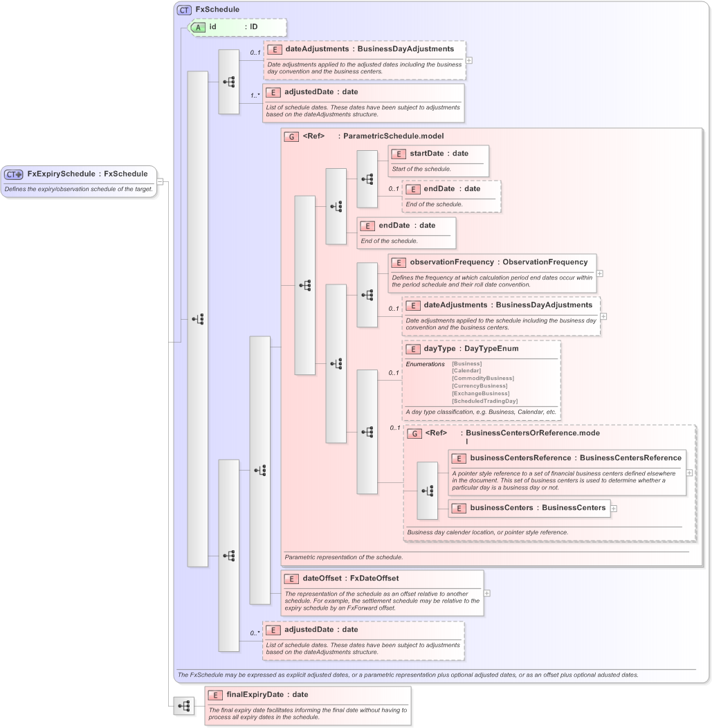
Task: Click 'Parametric representation of the schedule.' text
Action: [x=343, y=557]
